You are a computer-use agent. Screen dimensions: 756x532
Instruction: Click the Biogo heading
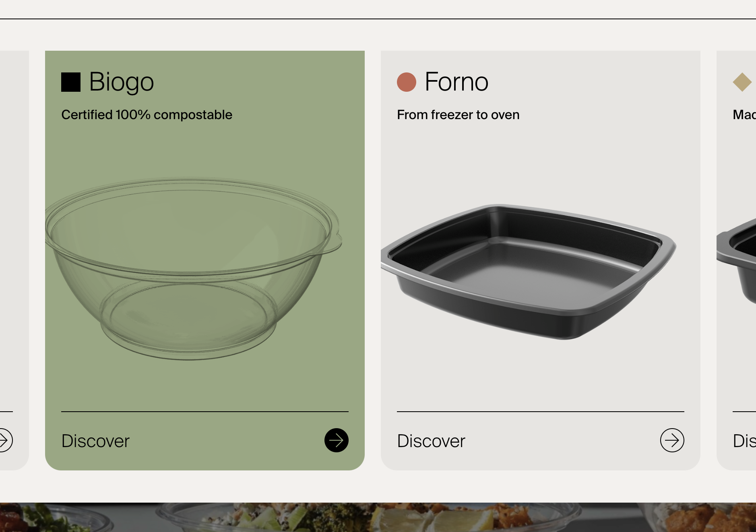(121, 82)
